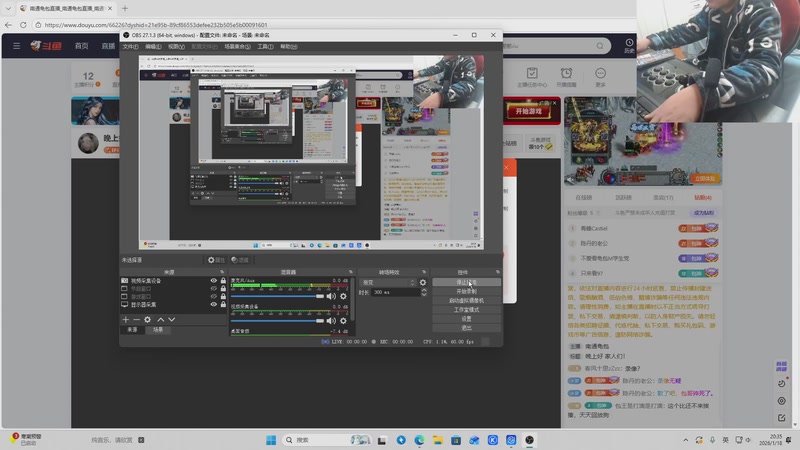Toggle visibility of second source in list
This screenshot has width=800, height=450.
(x=214, y=289)
